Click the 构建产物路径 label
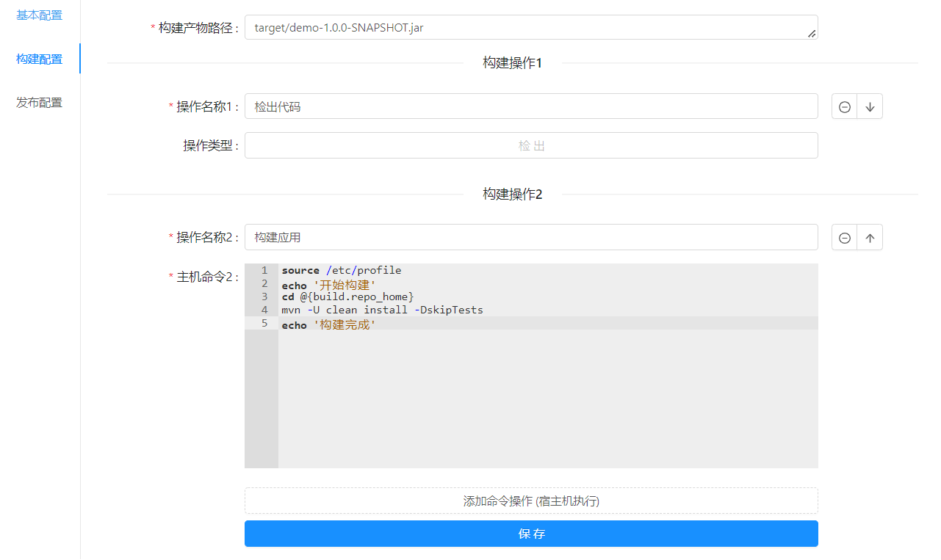The image size is (941, 560). (195, 28)
